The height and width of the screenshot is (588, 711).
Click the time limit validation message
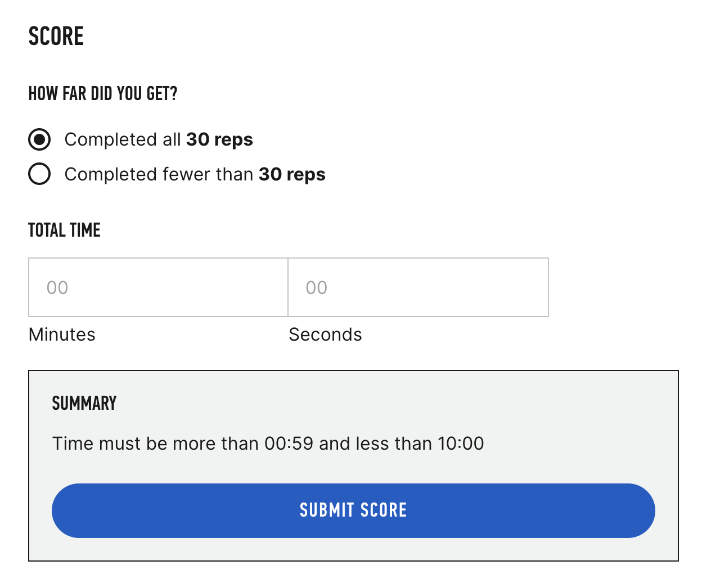tap(268, 444)
